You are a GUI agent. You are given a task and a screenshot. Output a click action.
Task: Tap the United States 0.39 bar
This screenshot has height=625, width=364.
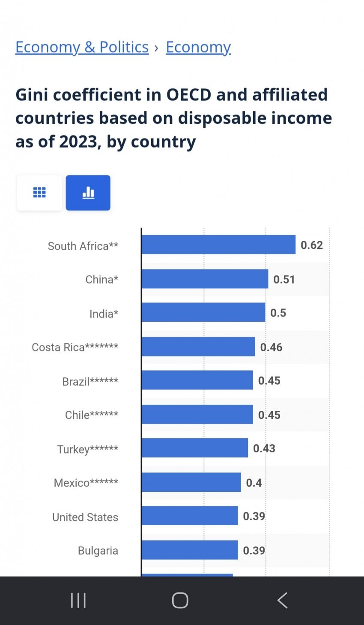pyautogui.click(x=189, y=516)
